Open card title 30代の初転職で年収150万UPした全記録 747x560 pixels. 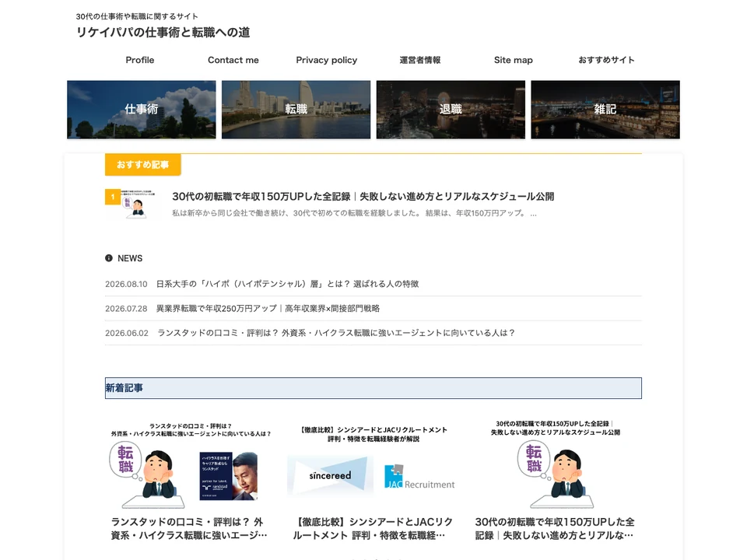[555, 529]
